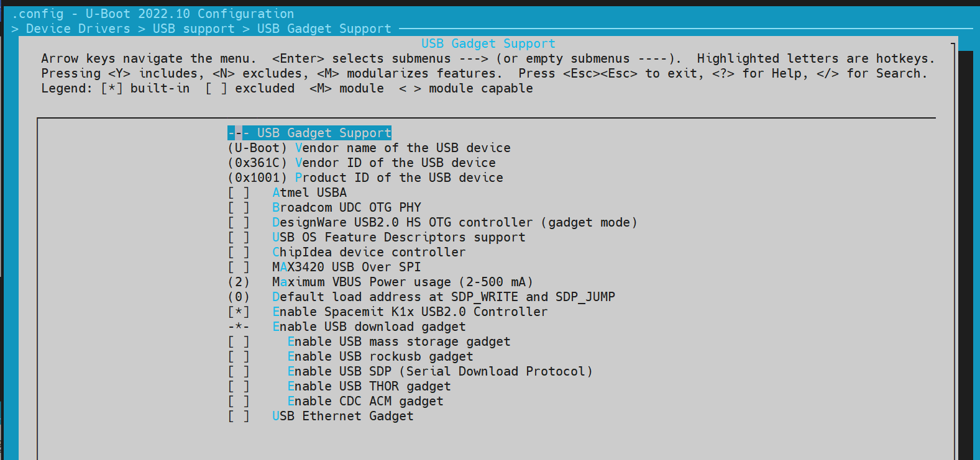This screenshot has width=980, height=460.
Task: Check the DesignWare USB2.0 HS OTG controller box
Action: point(239,222)
